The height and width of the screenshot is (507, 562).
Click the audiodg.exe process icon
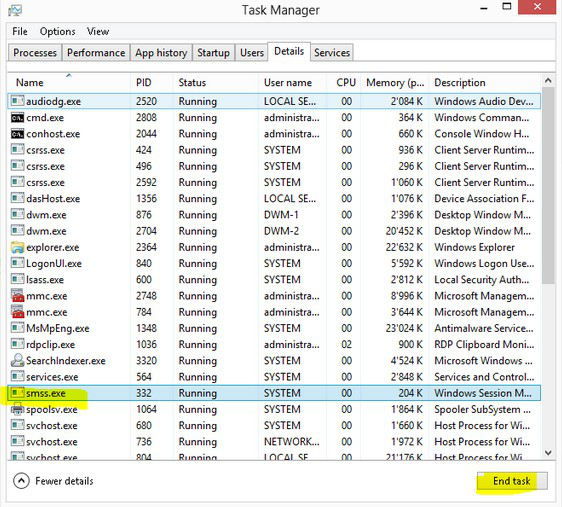coord(17,101)
